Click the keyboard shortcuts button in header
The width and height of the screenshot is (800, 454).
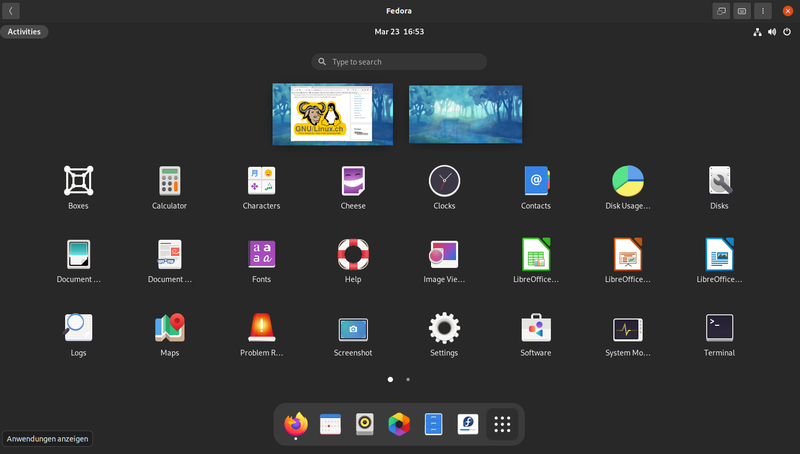click(x=742, y=11)
